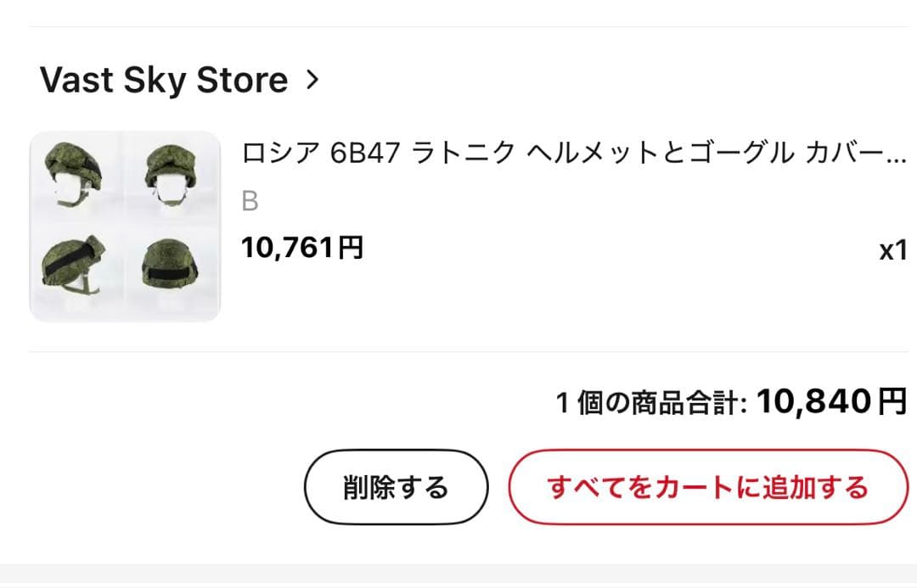
Task: Open the Vast Sky Store page
Action: point(164,81)
